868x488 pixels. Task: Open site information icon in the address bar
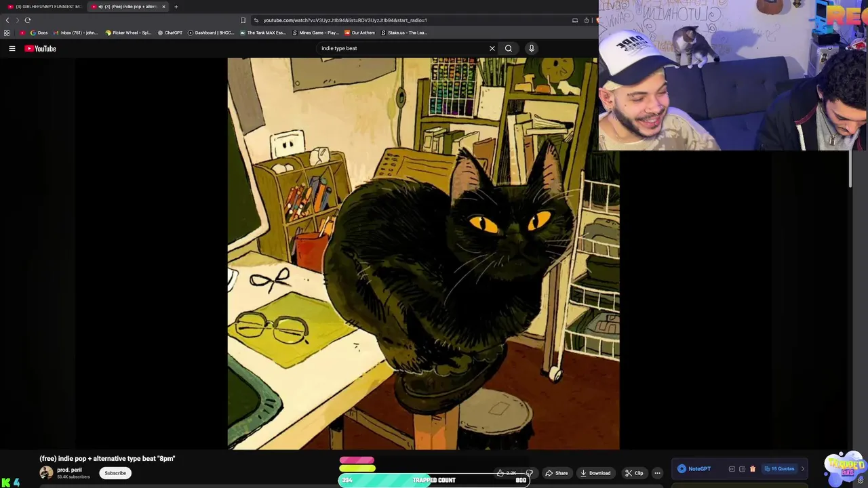click(256, 20)
